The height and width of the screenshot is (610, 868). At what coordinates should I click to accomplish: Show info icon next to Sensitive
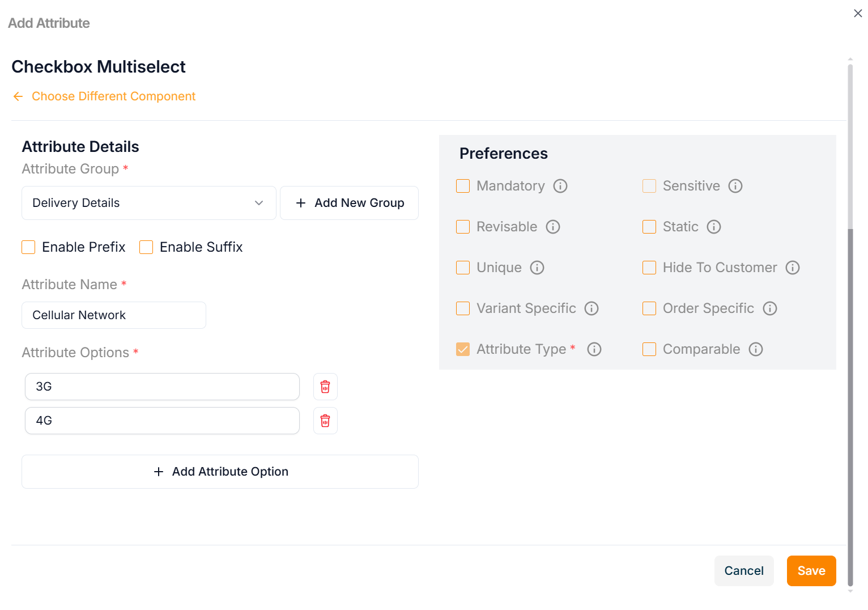tap(735, 186)
